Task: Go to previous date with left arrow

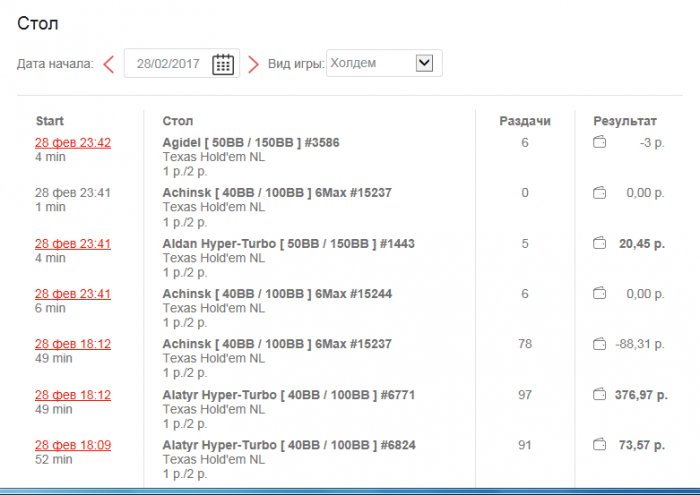Action: pyautogui.click(x=108, y=64)
